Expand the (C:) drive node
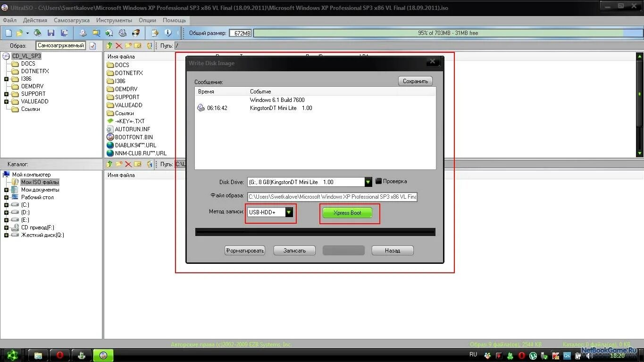Image resolution: width=644 pixels, height=362 pixels. coord(6,205)
